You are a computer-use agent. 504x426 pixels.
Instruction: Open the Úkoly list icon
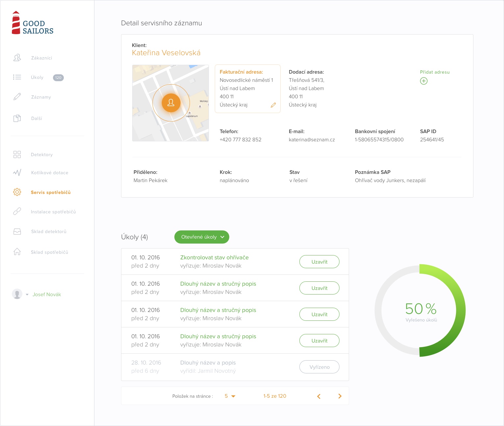17,77
